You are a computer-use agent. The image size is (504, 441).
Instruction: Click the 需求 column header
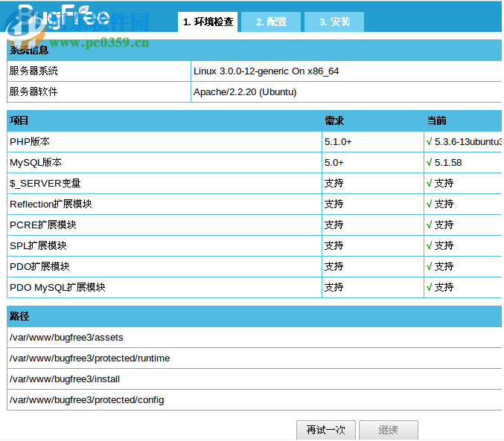(x=334, y=120)
